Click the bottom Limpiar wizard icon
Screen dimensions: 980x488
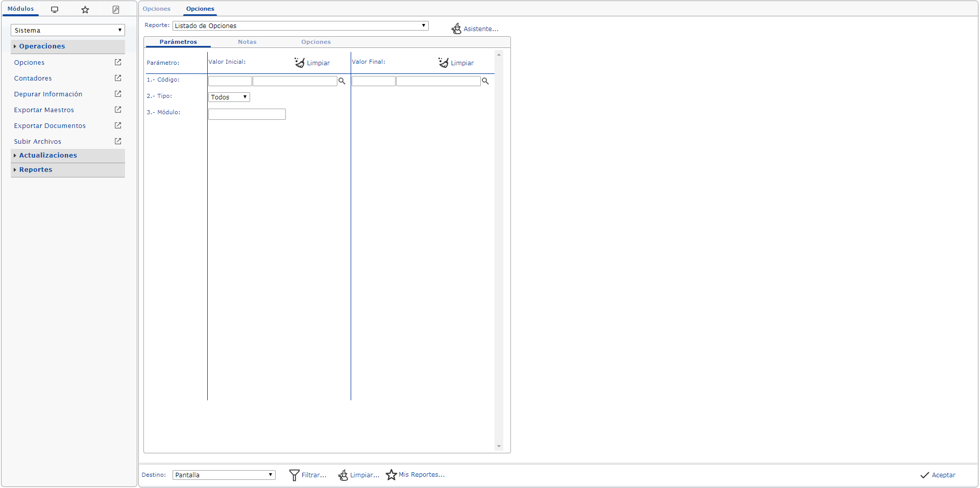(343, 475)
